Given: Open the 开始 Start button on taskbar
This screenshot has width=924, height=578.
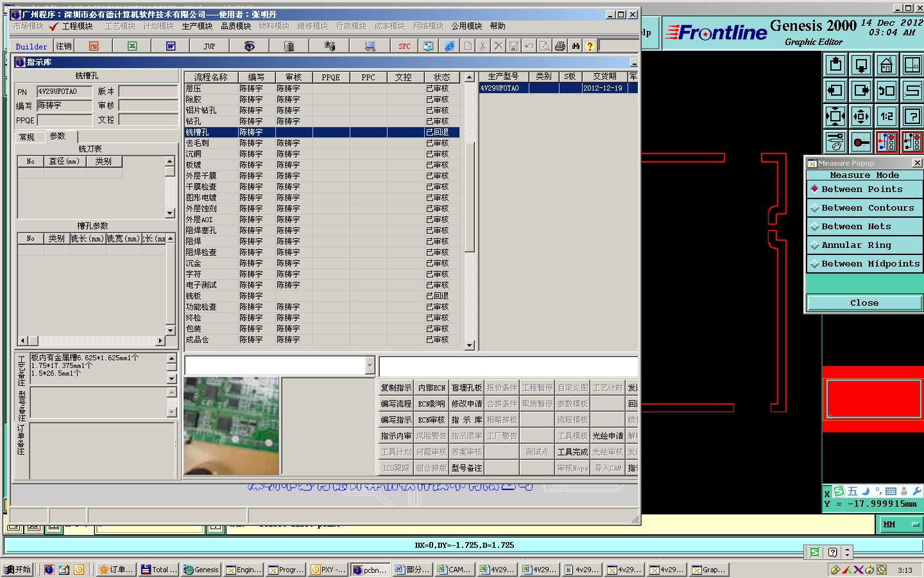Looking at the screenshot, I should coord(18,570).
